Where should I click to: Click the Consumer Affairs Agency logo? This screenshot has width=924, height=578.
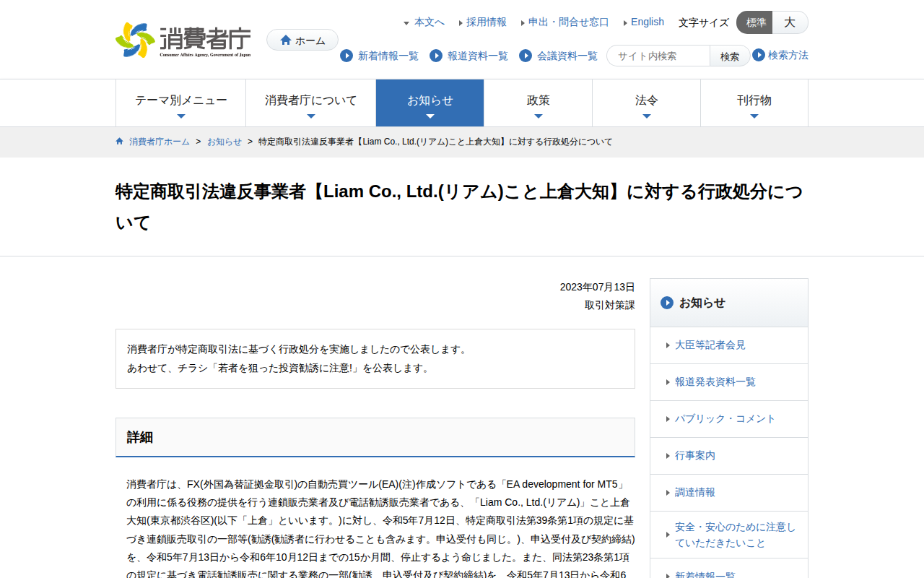click(183, 40)
